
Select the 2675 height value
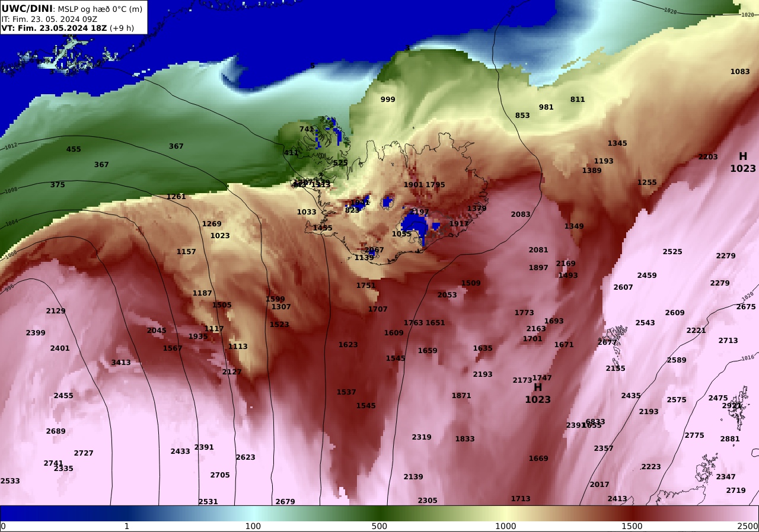click(x=746, y=307)
